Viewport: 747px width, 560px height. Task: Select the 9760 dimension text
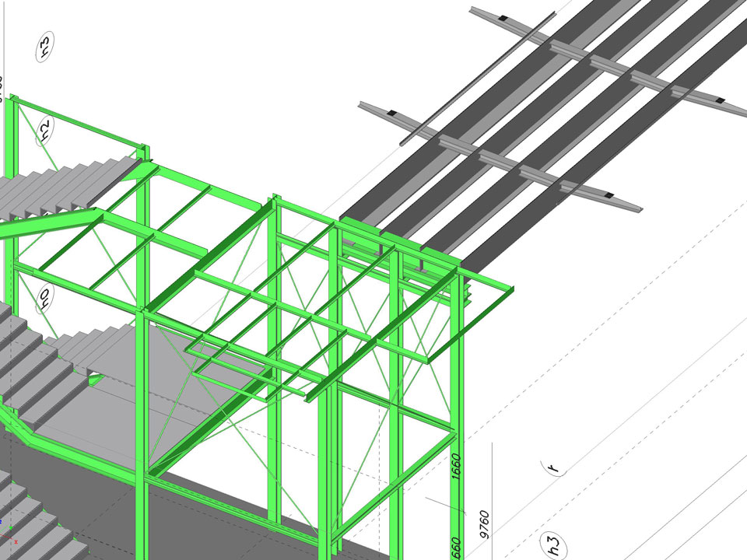click(x=483, y=524)
